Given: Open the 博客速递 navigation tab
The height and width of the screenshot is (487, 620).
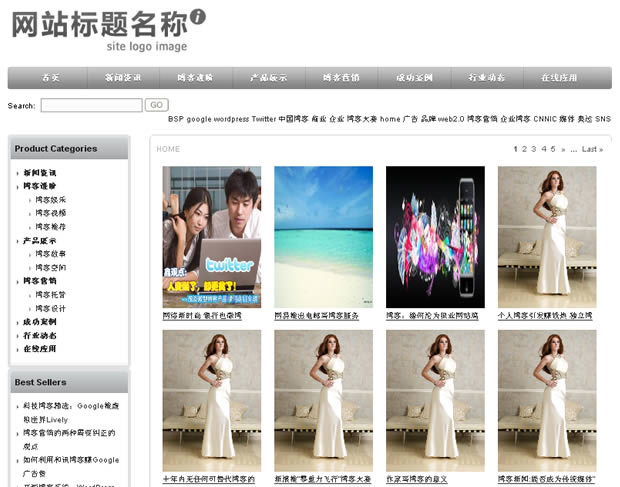Looking at the screenshot, I should coord(195,77).
